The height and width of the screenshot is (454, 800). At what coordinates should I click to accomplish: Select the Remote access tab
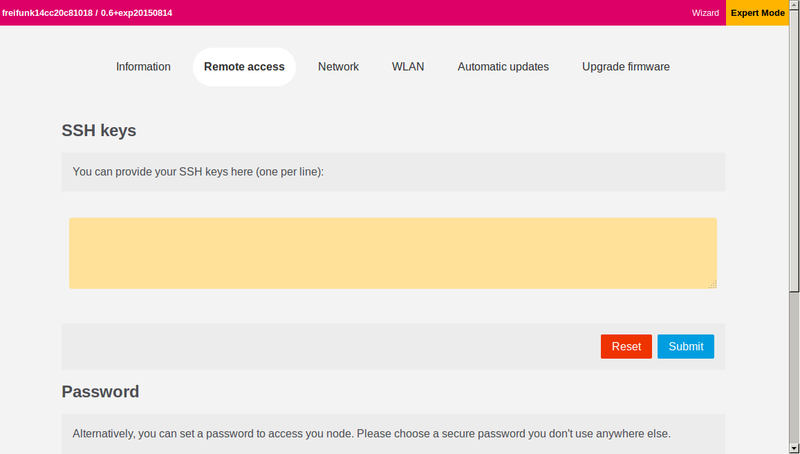[x=244, y=67]
